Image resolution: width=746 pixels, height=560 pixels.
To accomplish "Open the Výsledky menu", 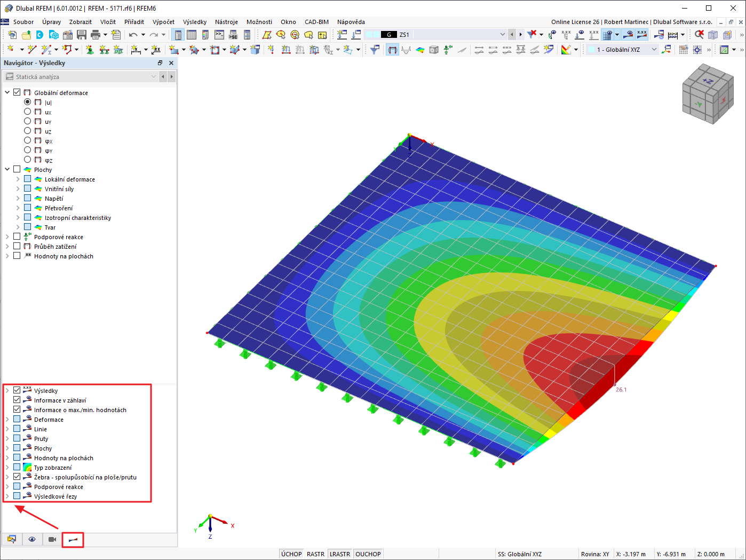I will point(195,22).
